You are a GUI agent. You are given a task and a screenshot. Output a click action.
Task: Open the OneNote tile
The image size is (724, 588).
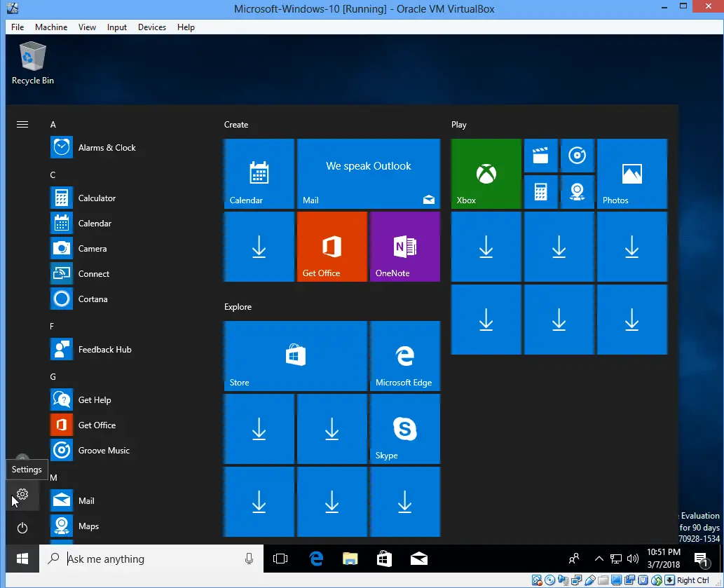click(405, 247)
